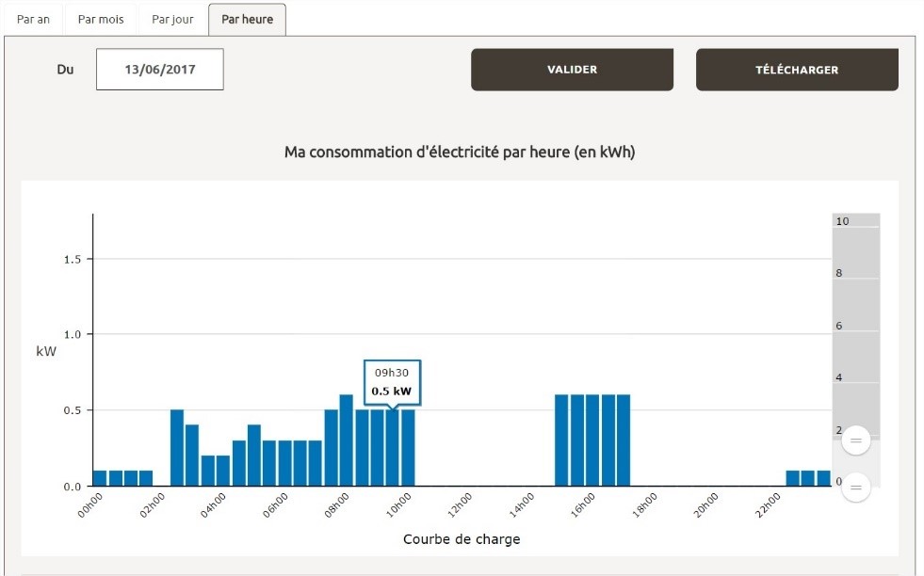The width and height of the screenshot is (924, 576).
Task: Click the lower round range slider handle
Action: point(855,488)
